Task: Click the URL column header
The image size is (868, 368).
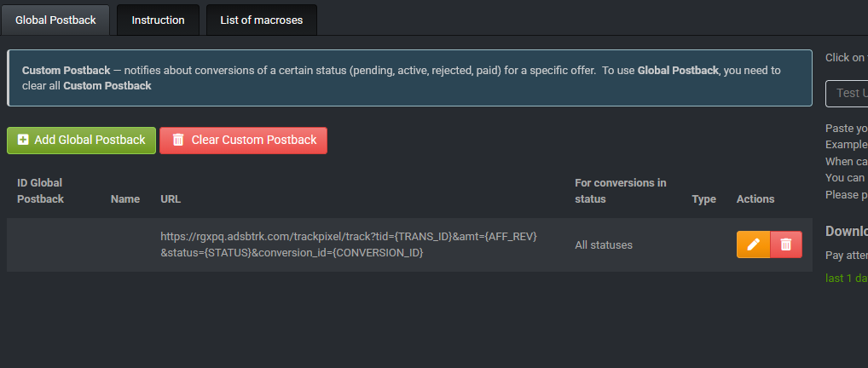Action: [171, 199]
